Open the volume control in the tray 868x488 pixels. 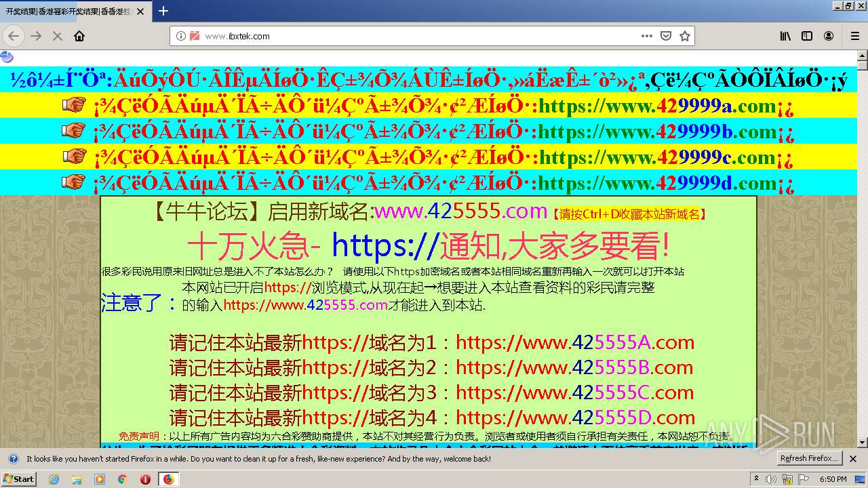pos(772,479)
